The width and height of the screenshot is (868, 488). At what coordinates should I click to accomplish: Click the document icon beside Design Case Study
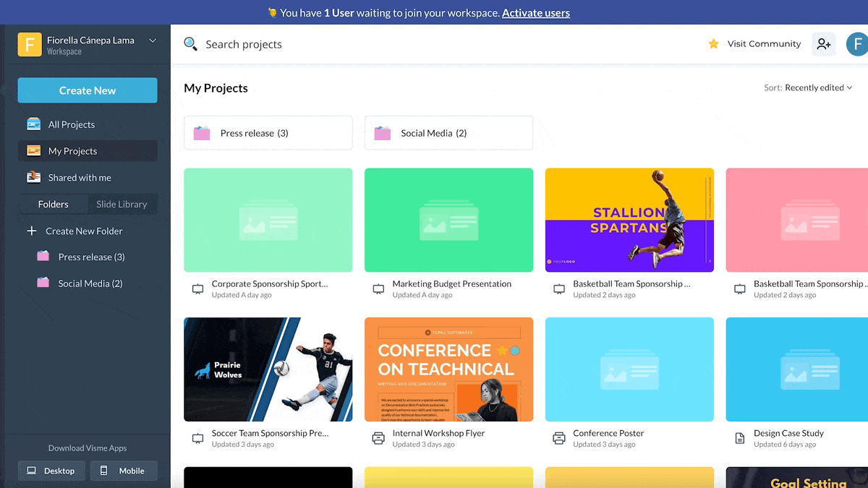point(739,438)
